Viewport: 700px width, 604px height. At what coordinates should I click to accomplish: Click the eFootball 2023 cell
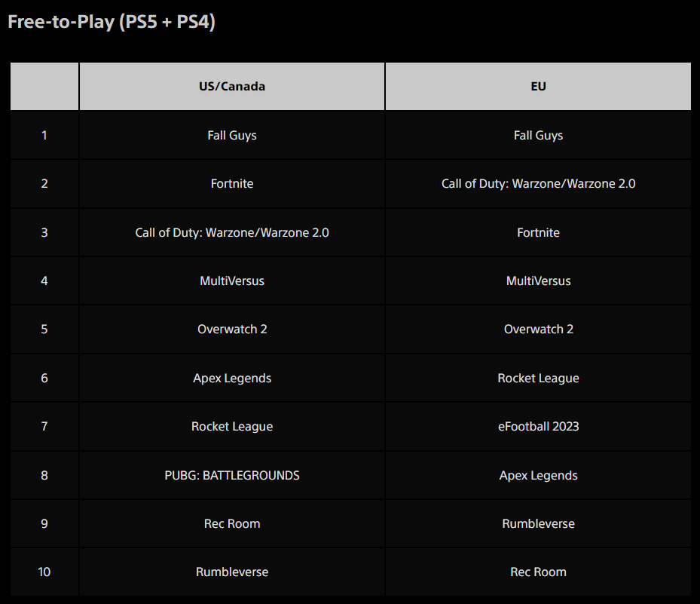coord(538,427)
